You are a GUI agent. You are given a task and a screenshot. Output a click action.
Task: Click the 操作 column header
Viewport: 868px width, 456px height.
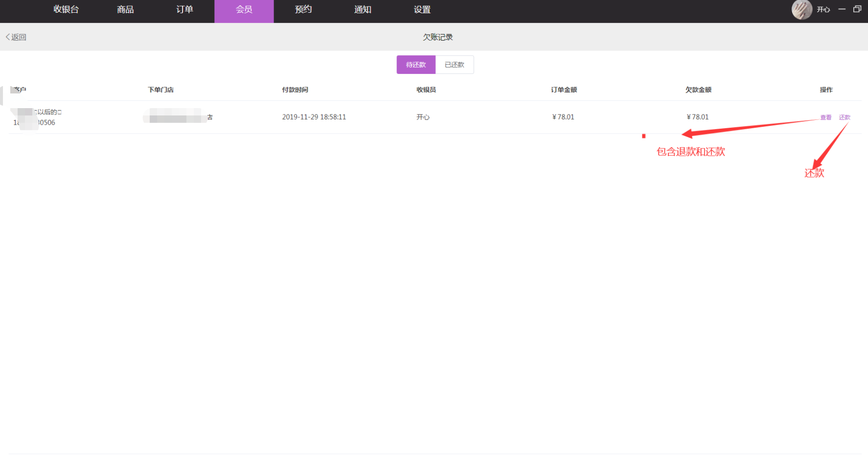pyautogui.click(x=826, y=90)
